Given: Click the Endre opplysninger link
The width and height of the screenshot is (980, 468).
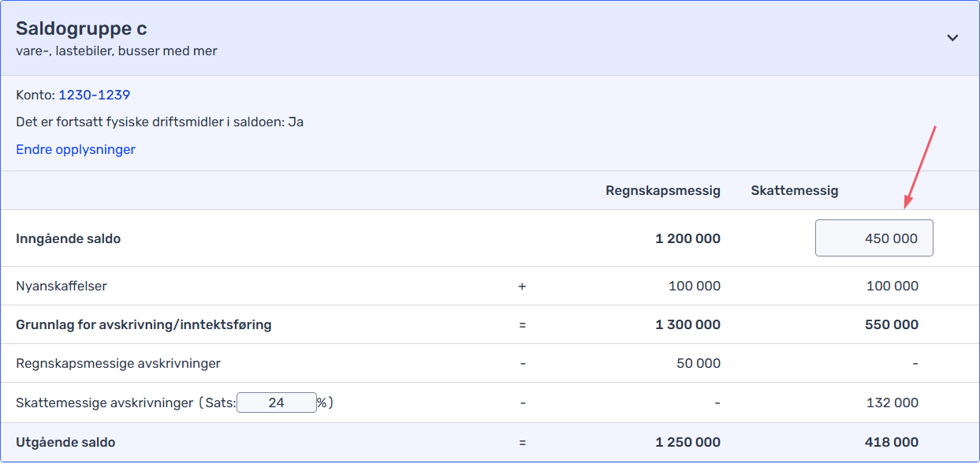Looking at the screenshot, I should [76, 149].
